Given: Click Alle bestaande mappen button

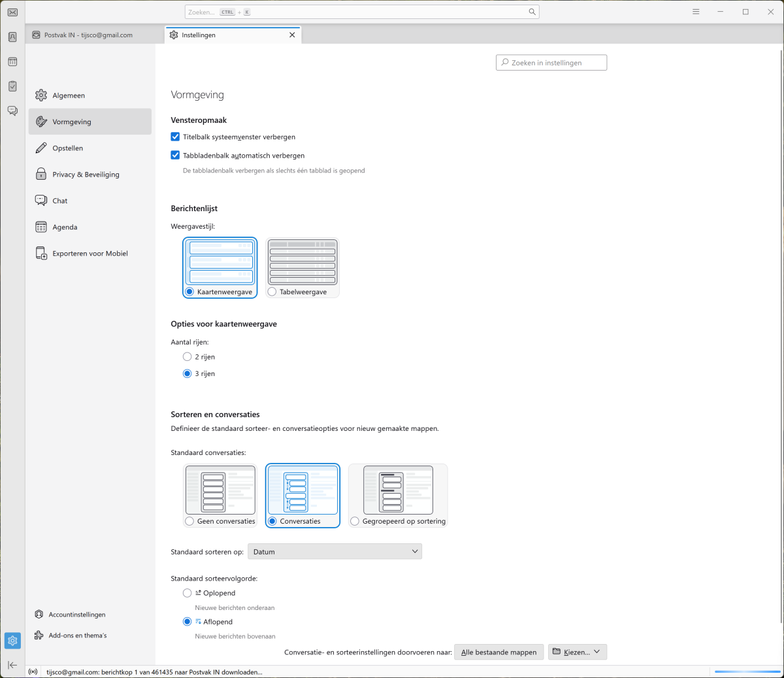Looking at the screenshot, I should [x=498, y=652].
